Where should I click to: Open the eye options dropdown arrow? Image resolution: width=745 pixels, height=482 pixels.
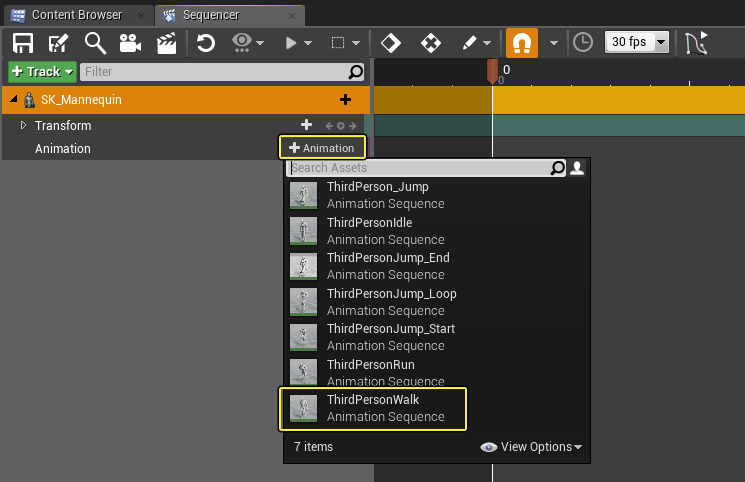[x=260, y=43]
